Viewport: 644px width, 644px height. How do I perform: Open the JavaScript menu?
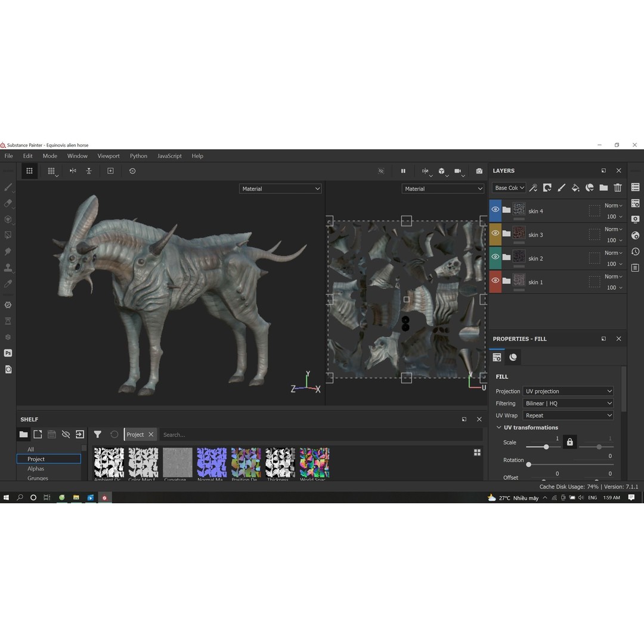[x=169, y=156]
